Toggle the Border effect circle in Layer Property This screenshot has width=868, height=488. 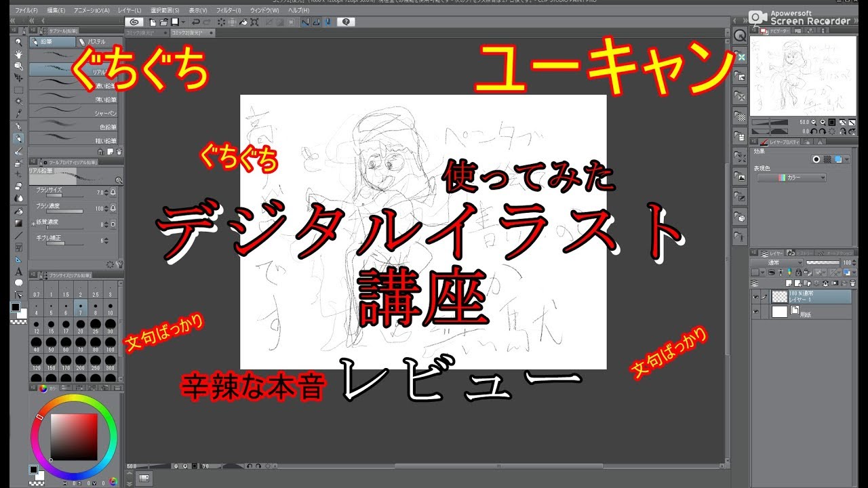pos(818,159)
